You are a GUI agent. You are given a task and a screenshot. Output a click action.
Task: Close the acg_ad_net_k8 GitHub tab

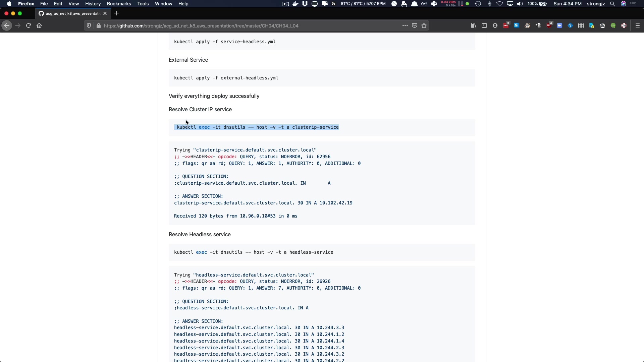105,13
